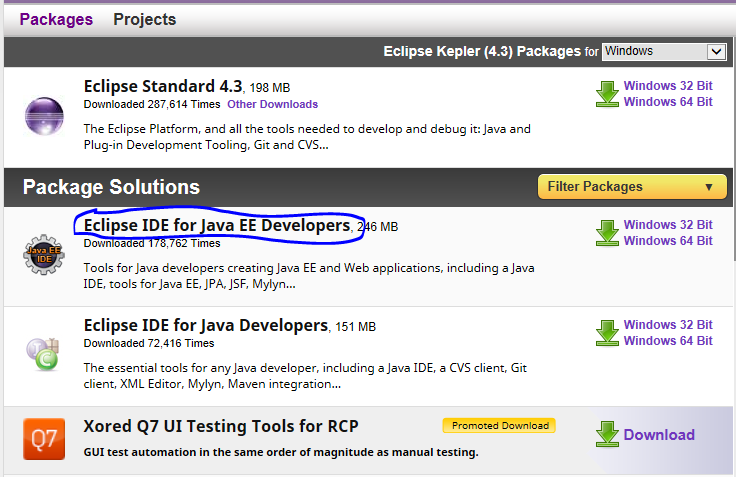Open Other Downloads link for Eclipse Standard
This screenshot has width=736, height=477.
pyautogui.click(x=272, y=104)
